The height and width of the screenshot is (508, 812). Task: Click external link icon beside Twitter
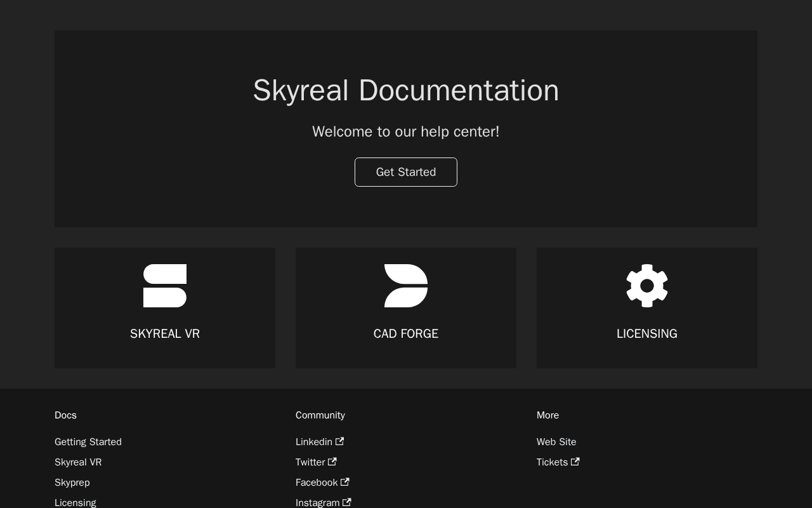coord(332,462)
